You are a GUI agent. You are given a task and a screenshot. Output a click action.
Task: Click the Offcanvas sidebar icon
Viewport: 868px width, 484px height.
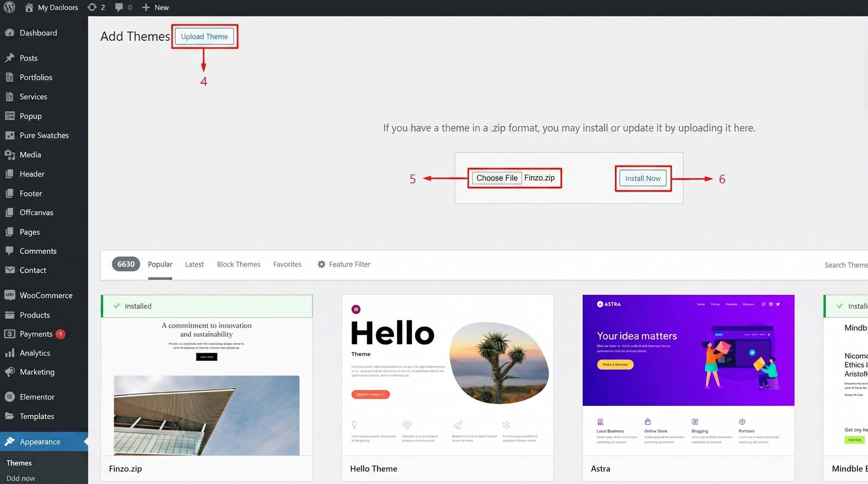point(9,212)
